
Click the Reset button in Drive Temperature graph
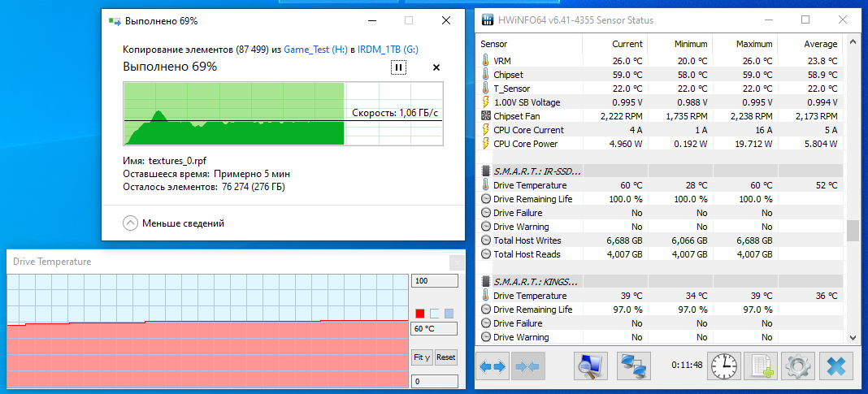(446, 357)
